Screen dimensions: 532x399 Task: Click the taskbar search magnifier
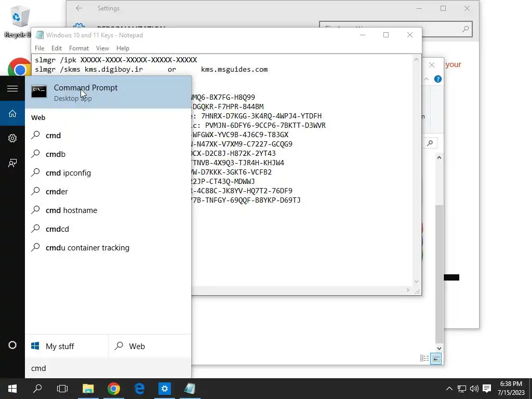(x=37, y=389)
